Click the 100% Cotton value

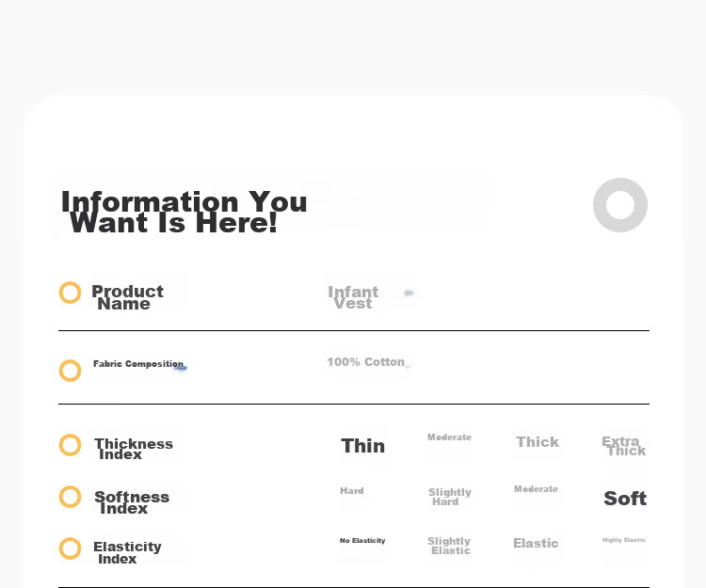pos(365,362)
